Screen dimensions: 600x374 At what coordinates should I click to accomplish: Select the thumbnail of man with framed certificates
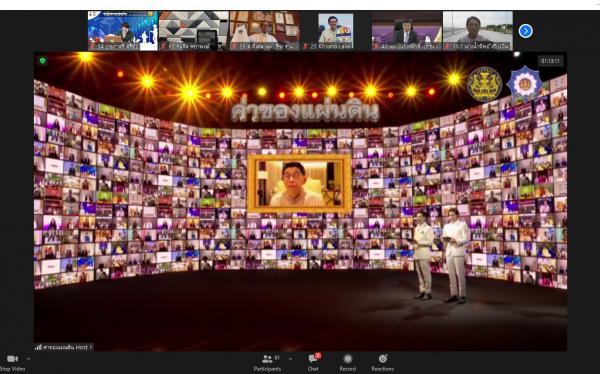pyautogui.click(x=265, y=31)
